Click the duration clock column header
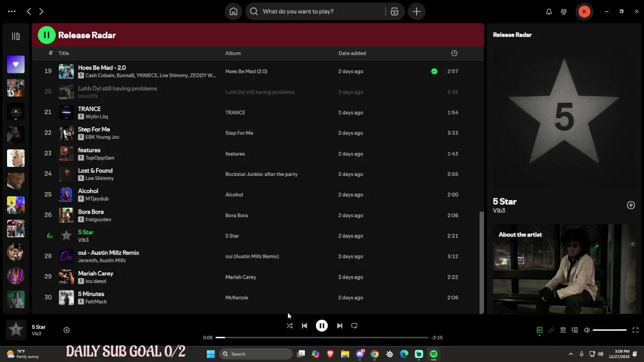 (454, 53)
